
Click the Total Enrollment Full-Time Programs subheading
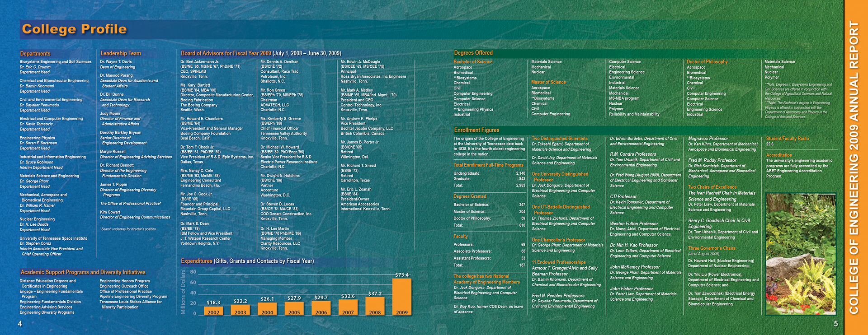click(x=488, y=165)
